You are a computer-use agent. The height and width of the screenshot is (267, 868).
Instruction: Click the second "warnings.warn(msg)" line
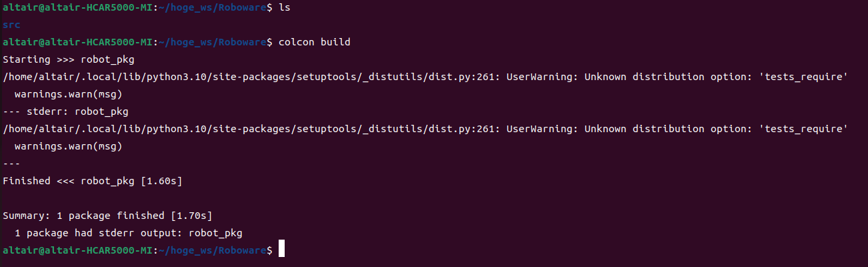[68, 146]
